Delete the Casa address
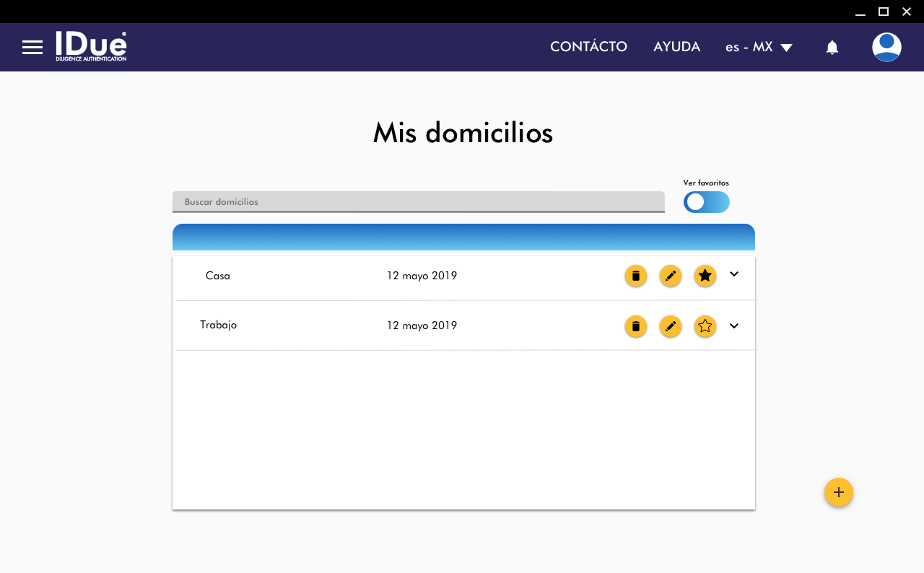This screenshot has height=573, width=924. pos(636,276)
